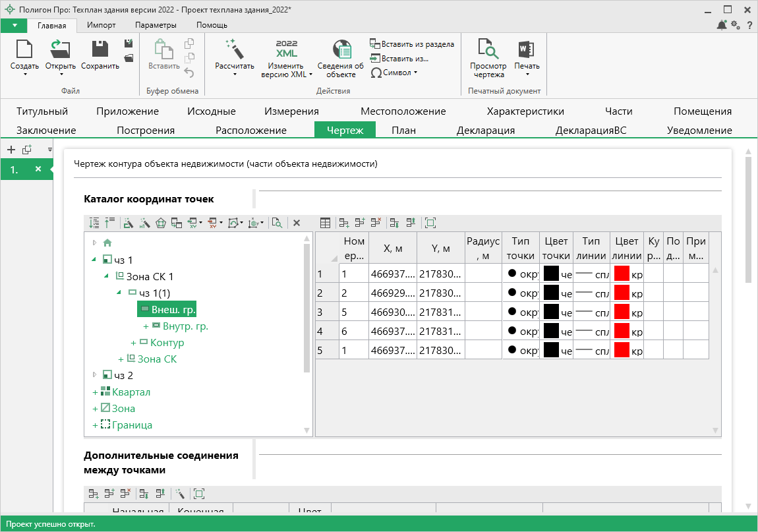Image resolution: width=758 pixels, height=532 pixels.
Task: Click the table view icon above the grid
Action: pyautogui.click(x=325, y=223)
